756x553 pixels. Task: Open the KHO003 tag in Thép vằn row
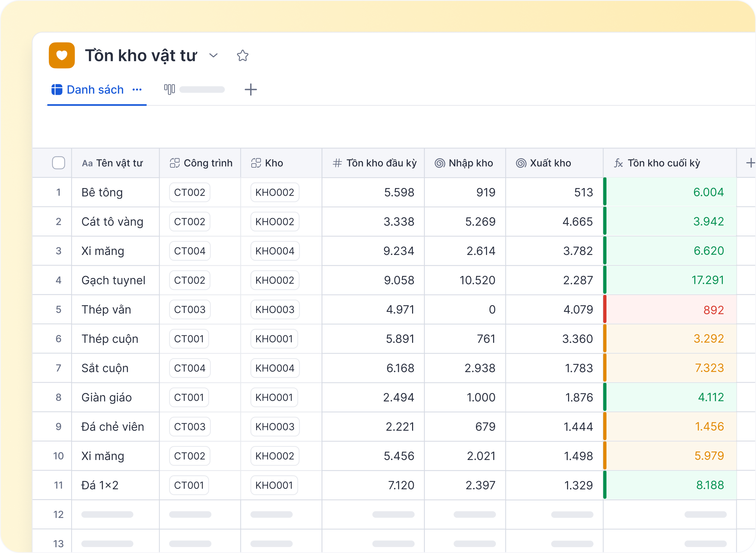[275, 310]
